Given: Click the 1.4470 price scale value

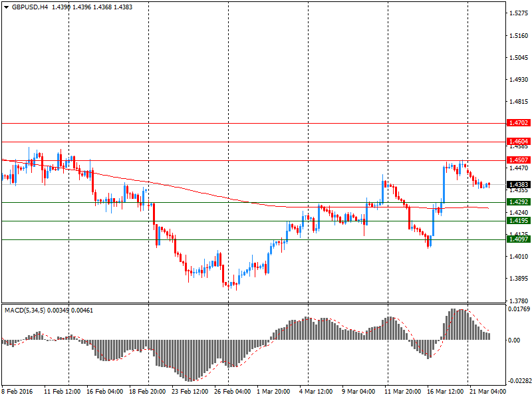Looking at the screenshot, I should pyautogui.click(x=519, y=168).
